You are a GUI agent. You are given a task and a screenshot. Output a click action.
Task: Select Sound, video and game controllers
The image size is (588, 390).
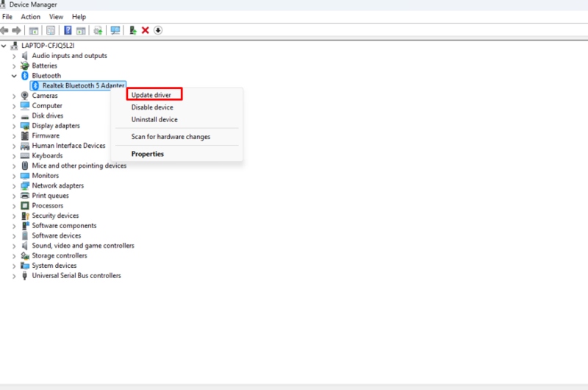83,246
